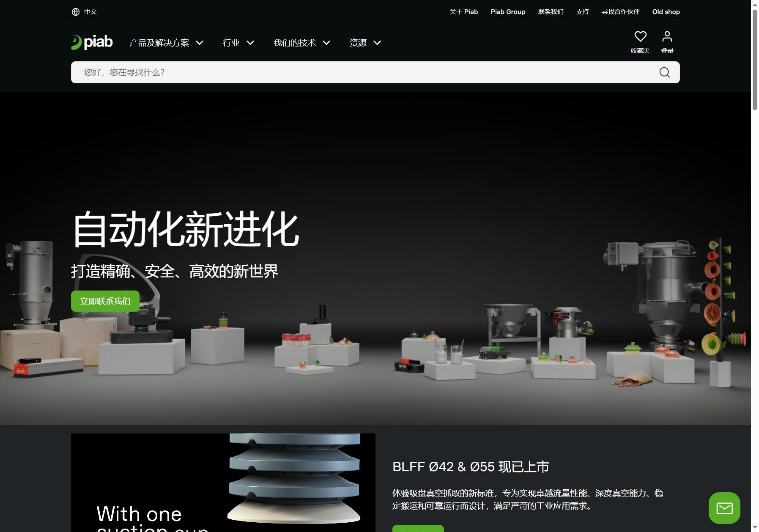Image resolution: width=759 pixels, height=532 pixels.
Task: Click the BLFF Ø42 & Ø55 现已上市 heading
Action: click(471, 467)
